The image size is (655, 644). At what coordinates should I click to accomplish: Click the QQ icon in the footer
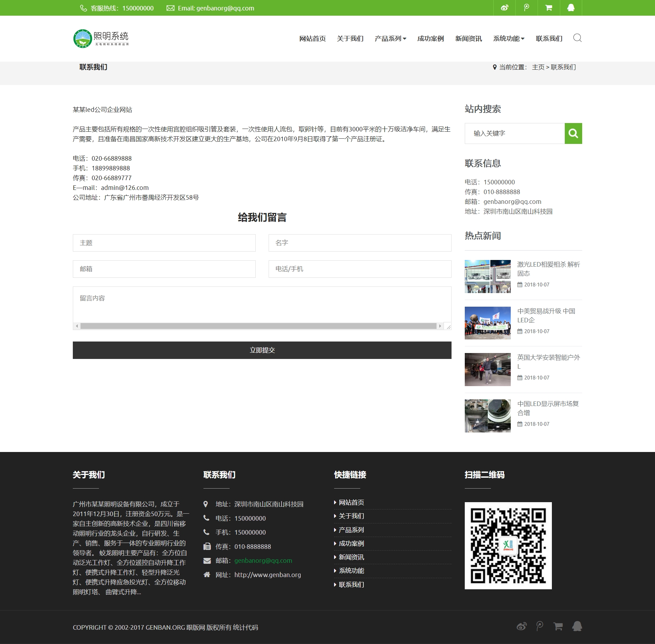click(x=577, y=626)
